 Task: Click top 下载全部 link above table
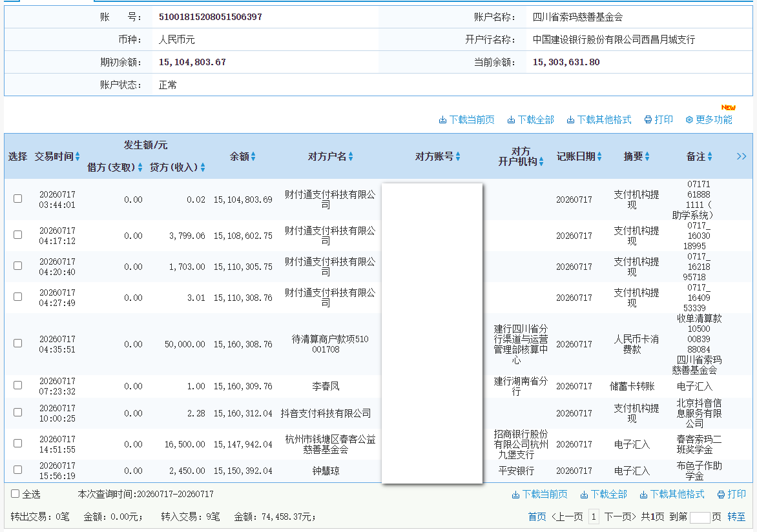[530, 119]
